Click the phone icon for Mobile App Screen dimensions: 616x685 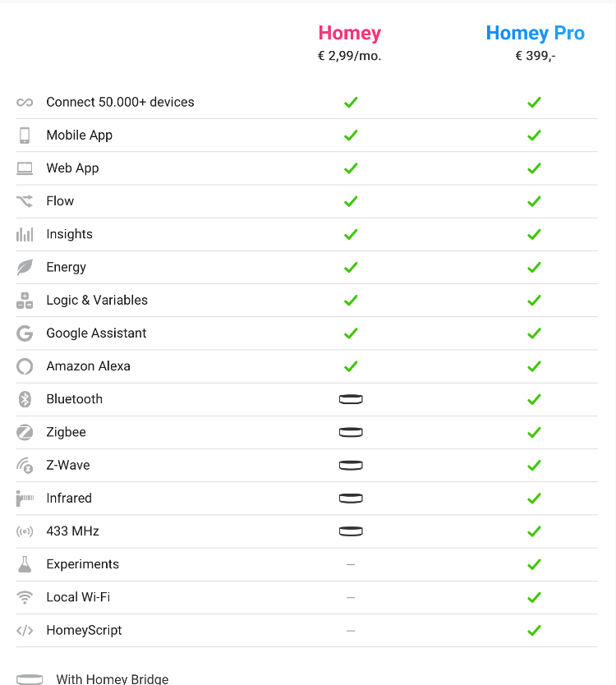pos(25,136)
